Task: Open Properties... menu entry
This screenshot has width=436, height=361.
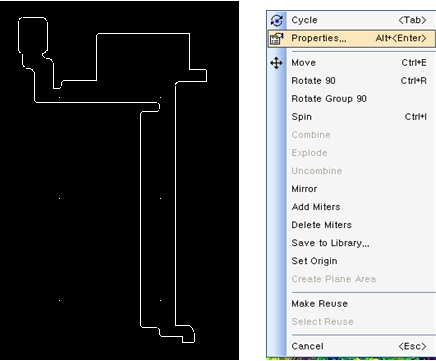Action: click(x=351, y=38)
